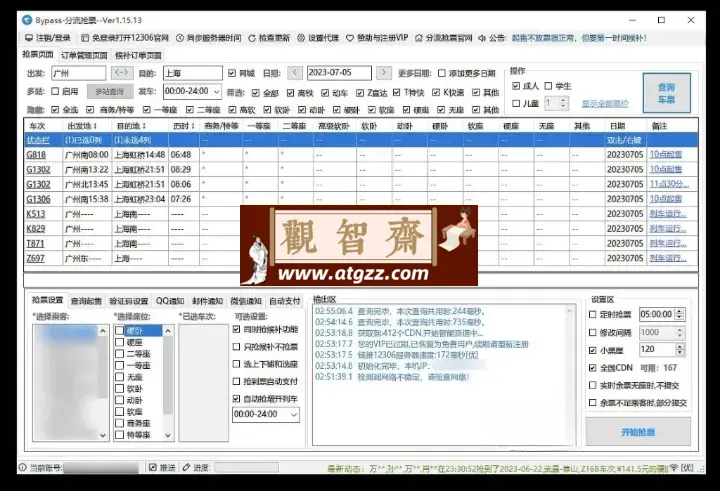Click the 公告 speaker icon

tap(482, 38)
